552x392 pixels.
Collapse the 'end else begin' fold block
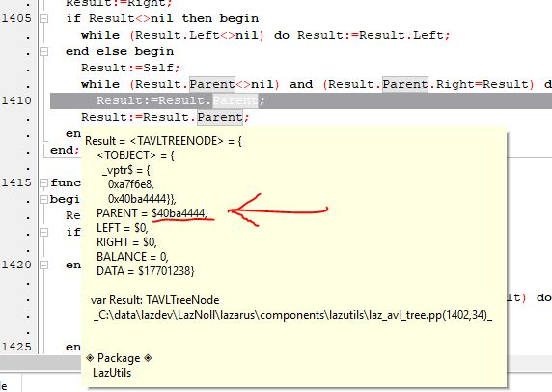(x=43, y=52)
